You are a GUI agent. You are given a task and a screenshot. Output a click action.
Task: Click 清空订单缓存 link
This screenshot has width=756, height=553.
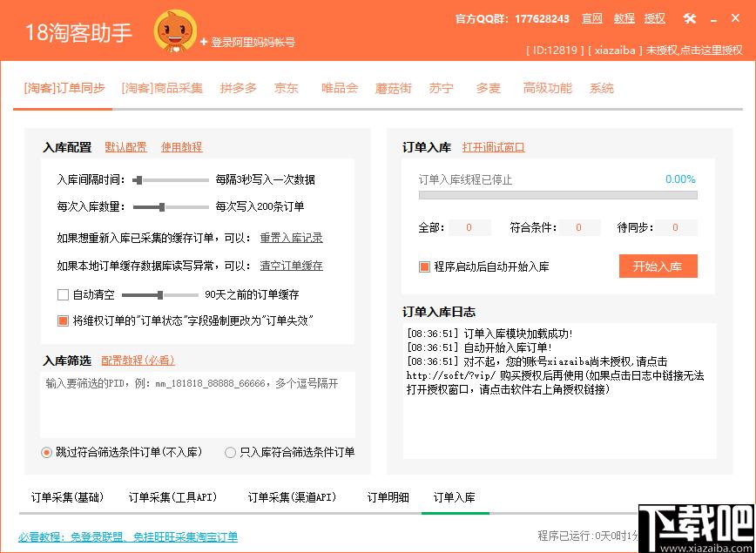pyautogui.click(x=291, y=266)
